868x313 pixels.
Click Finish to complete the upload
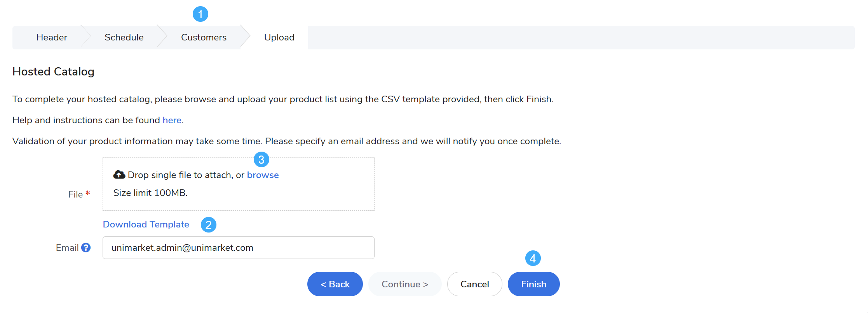534,284
